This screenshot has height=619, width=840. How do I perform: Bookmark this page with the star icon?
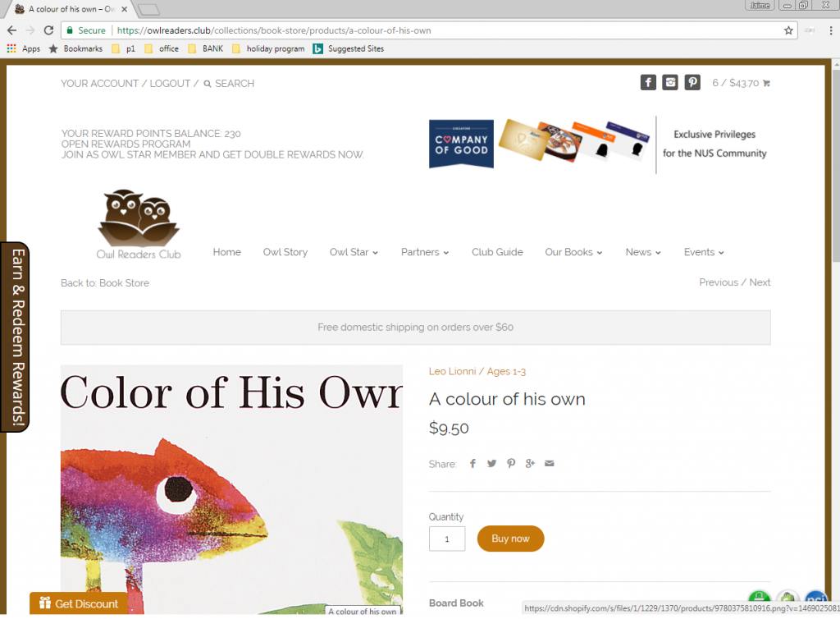point(788,30)
